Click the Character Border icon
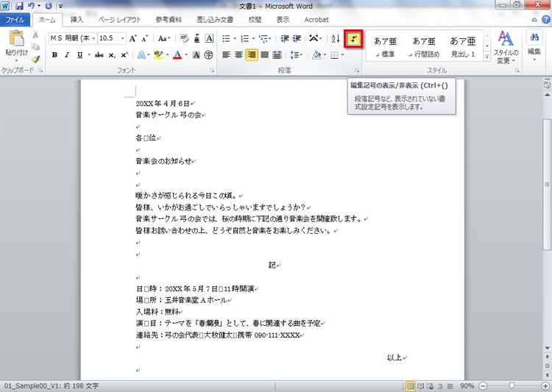Viewport: 552px width, 392px height. 209,38
